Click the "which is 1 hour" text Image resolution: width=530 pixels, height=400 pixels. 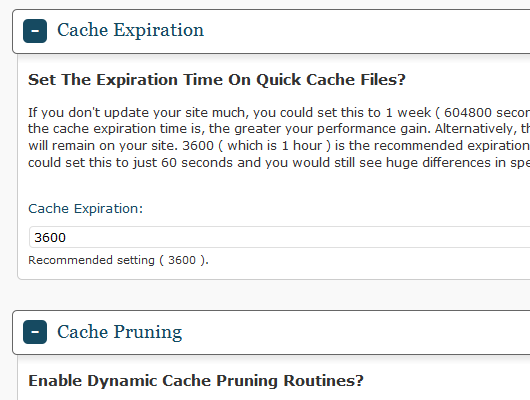(274, 146)
